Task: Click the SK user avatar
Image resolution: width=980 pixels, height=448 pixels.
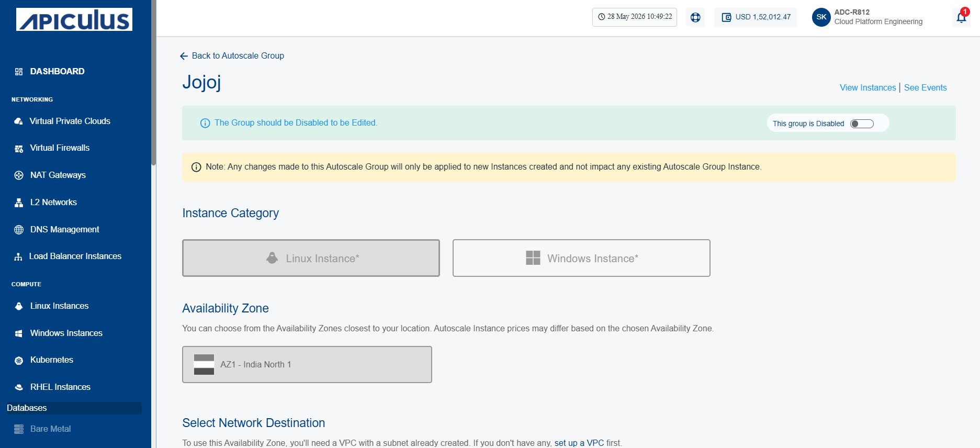Action: coord(821,17)
